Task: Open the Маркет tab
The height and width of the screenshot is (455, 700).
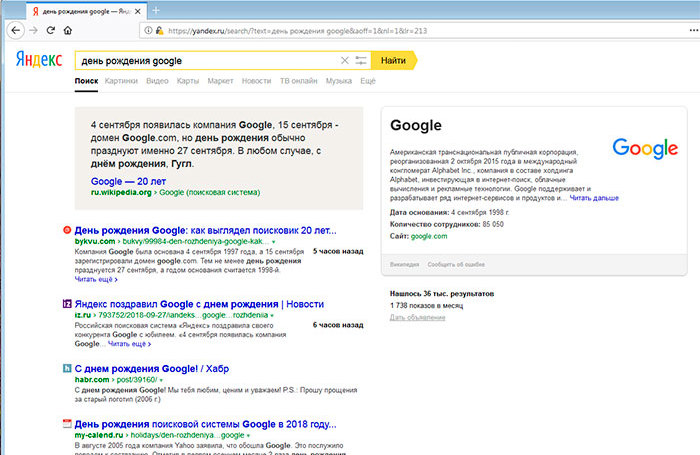Action: pos(221,81)
